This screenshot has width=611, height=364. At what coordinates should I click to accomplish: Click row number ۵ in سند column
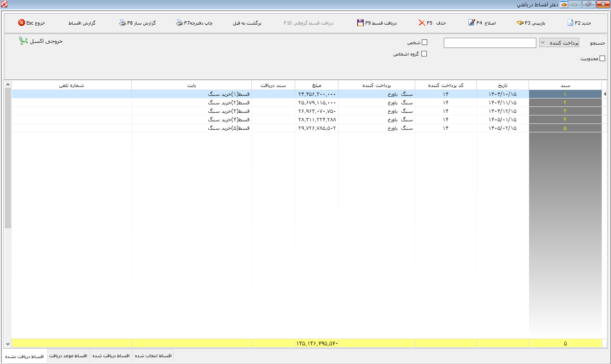pos(565,128)
